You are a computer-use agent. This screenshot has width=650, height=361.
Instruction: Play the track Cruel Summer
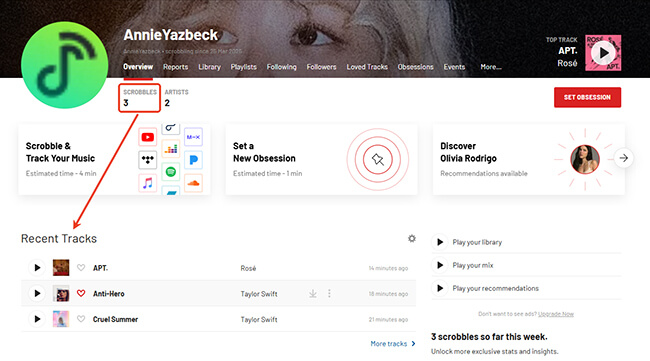pyautogui.click(x=37, y=319)
